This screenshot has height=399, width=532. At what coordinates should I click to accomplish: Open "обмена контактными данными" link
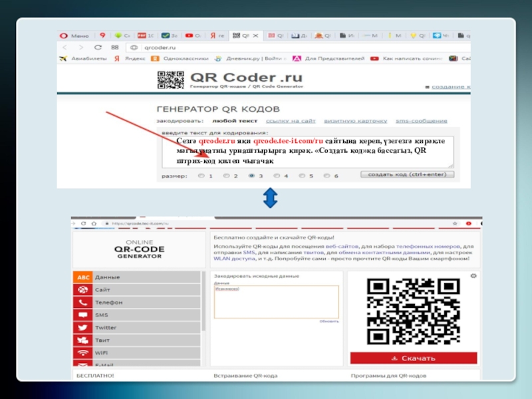pos(384,253)
